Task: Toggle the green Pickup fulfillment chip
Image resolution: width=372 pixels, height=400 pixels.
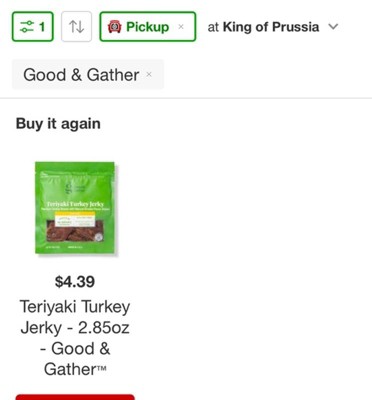Action: click(148, 27)
